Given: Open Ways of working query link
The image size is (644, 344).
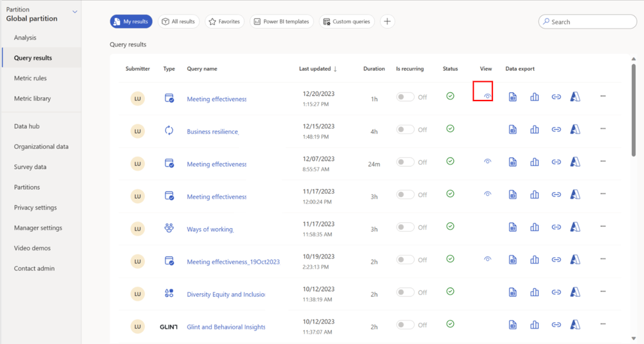Looking at the screenshot, I should [x=210, y=229].
